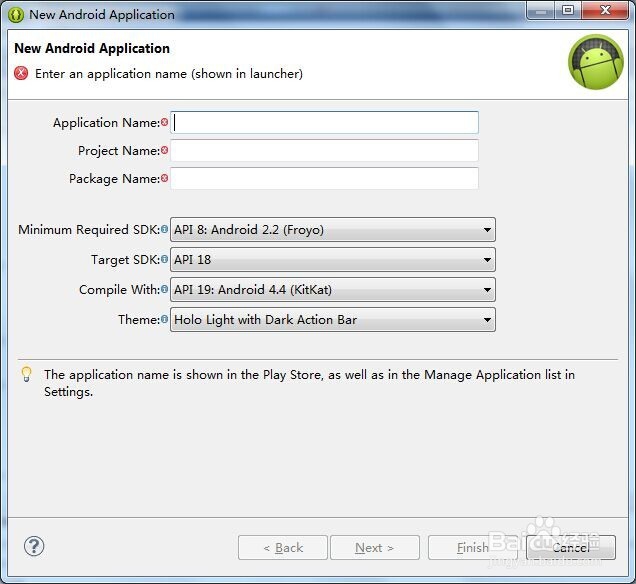Focus the Package Name text field
Image resolution: width=636 pixels, height=584 pixels.
click(x=324, y=178)
